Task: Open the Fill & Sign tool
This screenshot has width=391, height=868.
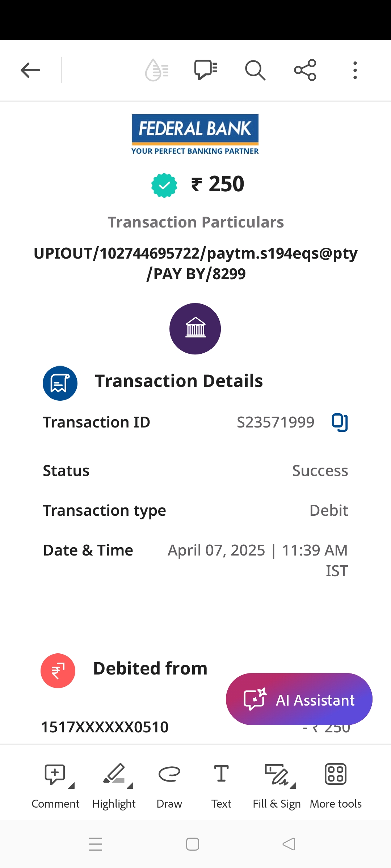Action: point(277,775)
